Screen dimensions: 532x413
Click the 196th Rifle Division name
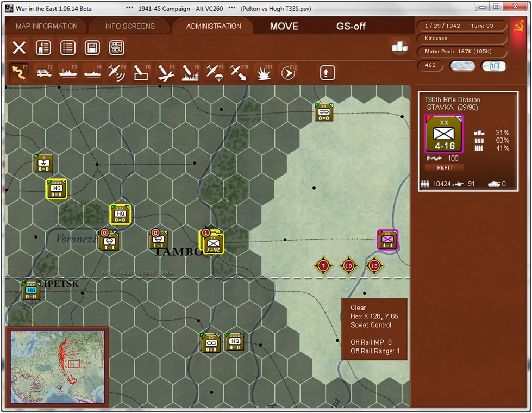point(453,99)
